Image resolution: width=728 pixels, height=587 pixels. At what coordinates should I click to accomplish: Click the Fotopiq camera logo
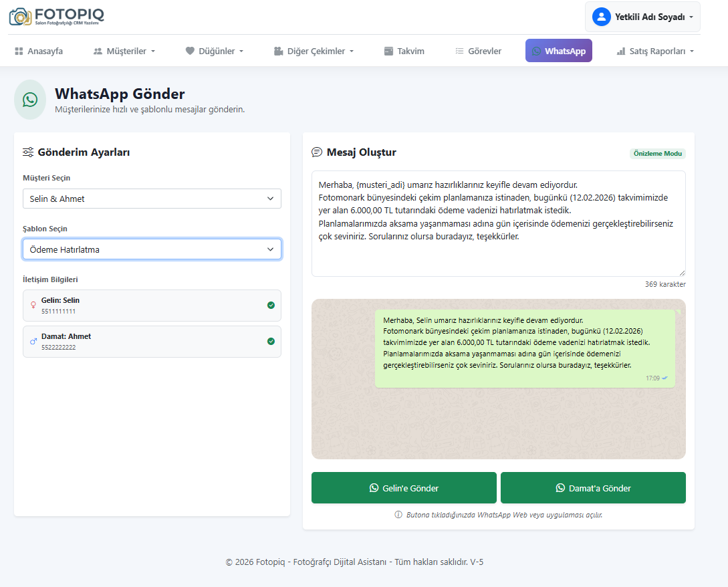pos(21,16)
